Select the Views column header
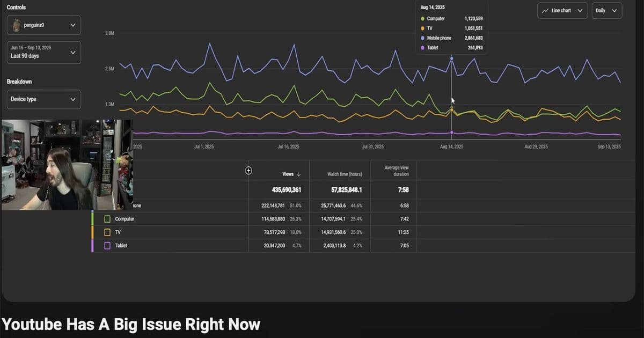Screen dimensions: 644x338 pyautogui.click(x=288, y=173)
